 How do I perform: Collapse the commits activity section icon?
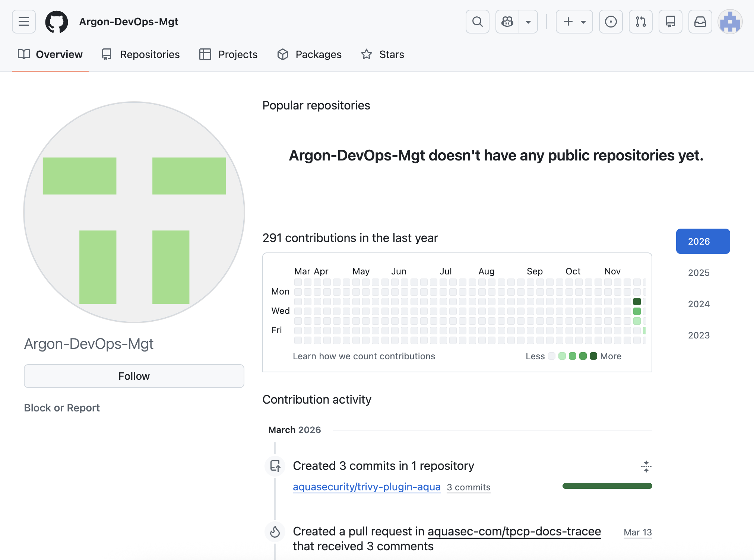pyautogui.click(x=646, y=466)
